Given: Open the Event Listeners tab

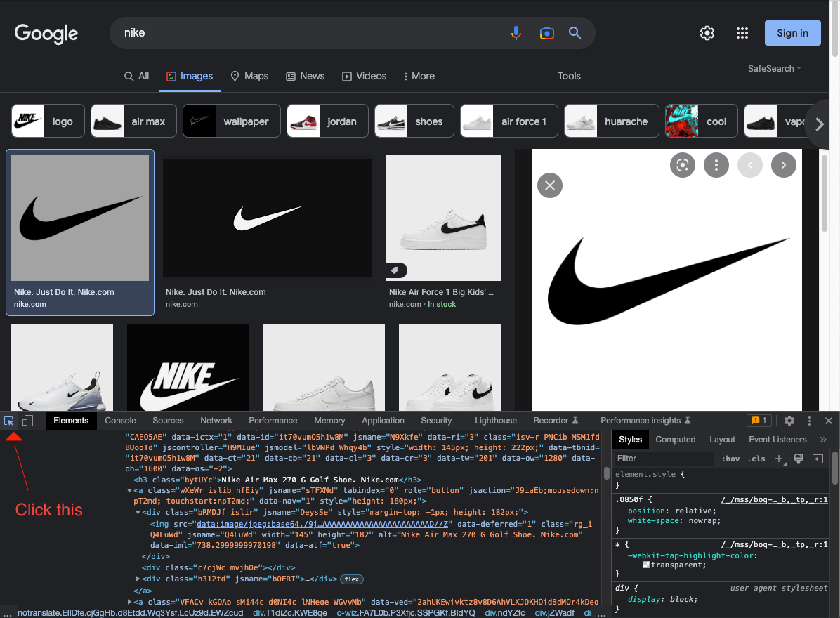Looking at the screenshot, I should (777, 440).
